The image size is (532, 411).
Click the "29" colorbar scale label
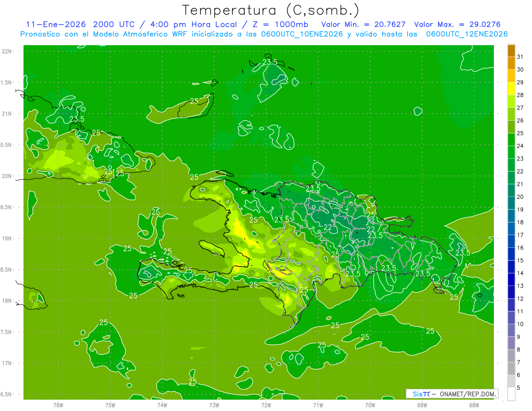coord(520,82)
